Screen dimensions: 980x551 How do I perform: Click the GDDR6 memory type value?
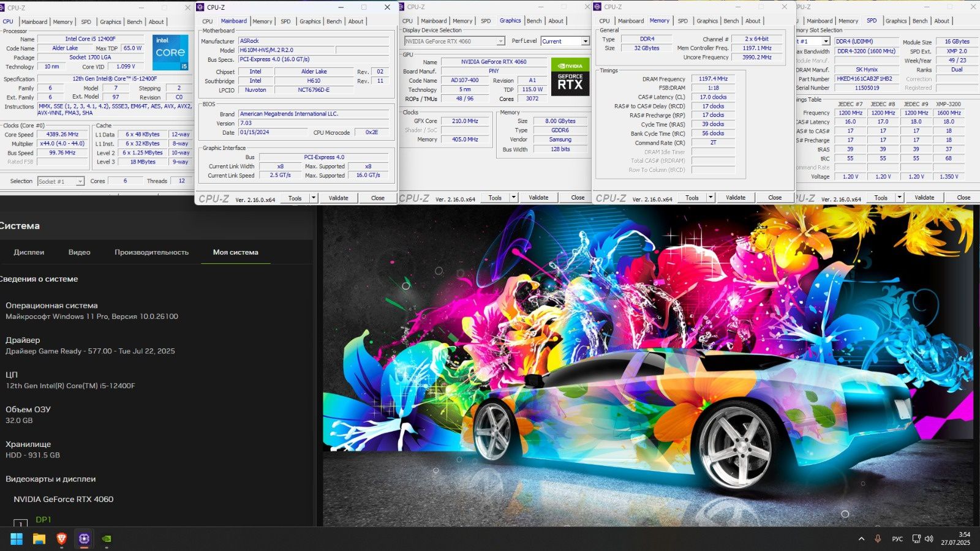point(560,130)
